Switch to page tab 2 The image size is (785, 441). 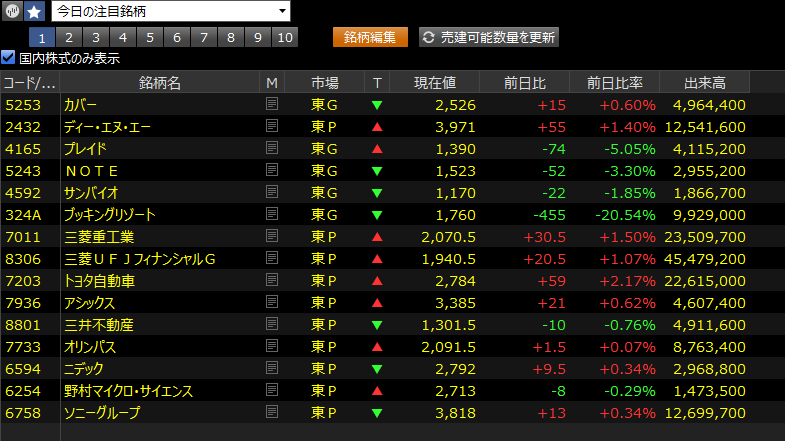pos(69,38)
